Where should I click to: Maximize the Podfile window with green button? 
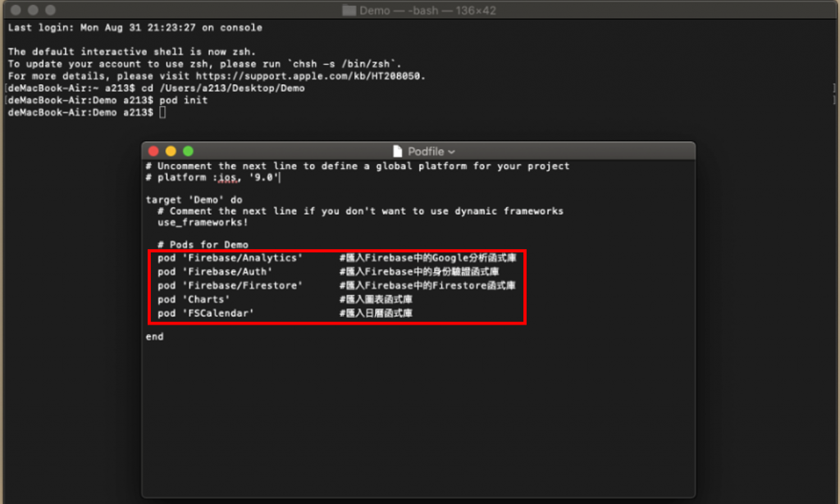coord(188,151)
